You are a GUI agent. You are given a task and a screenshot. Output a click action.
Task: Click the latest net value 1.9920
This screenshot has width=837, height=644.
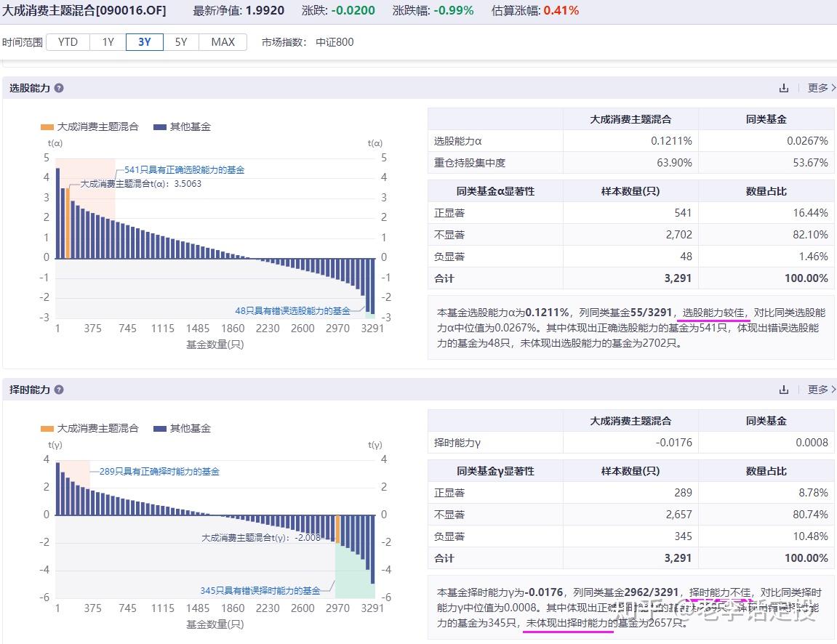click(x=265, y=11)
